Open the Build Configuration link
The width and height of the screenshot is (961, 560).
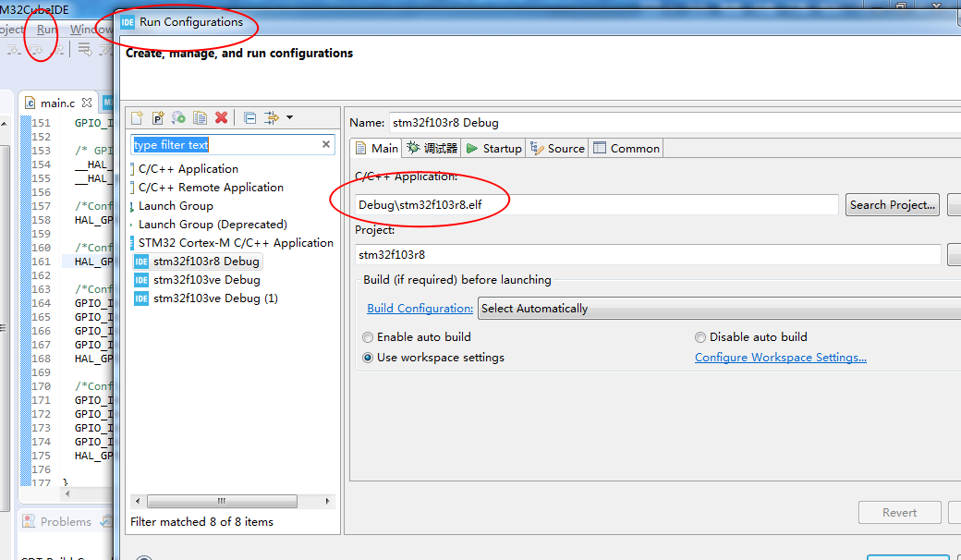[420, 308]
